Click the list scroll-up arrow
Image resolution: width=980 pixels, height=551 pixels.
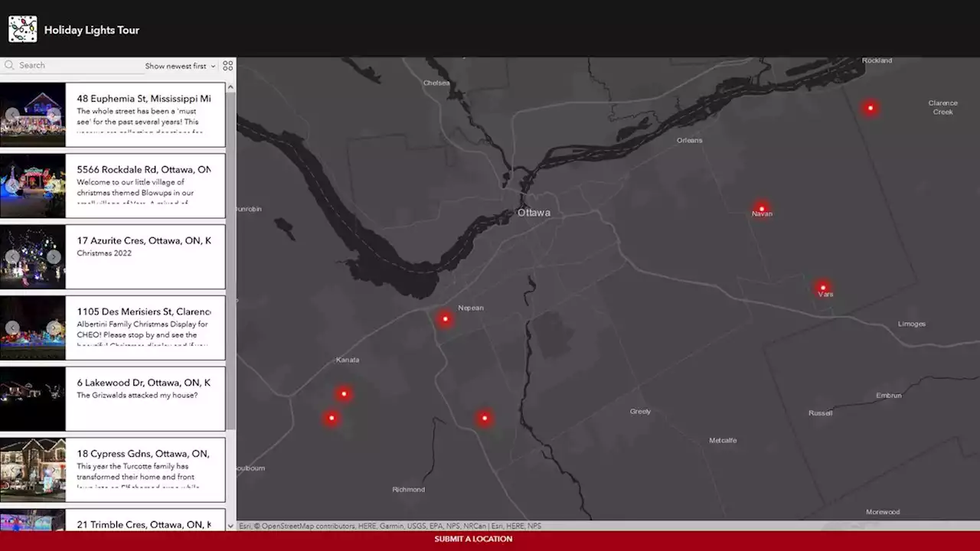231,87
